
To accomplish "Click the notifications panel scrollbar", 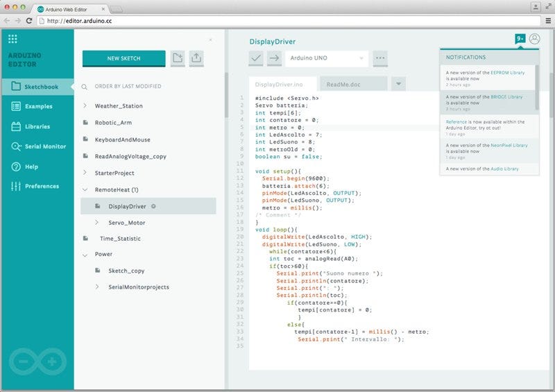I will (536, 87).
